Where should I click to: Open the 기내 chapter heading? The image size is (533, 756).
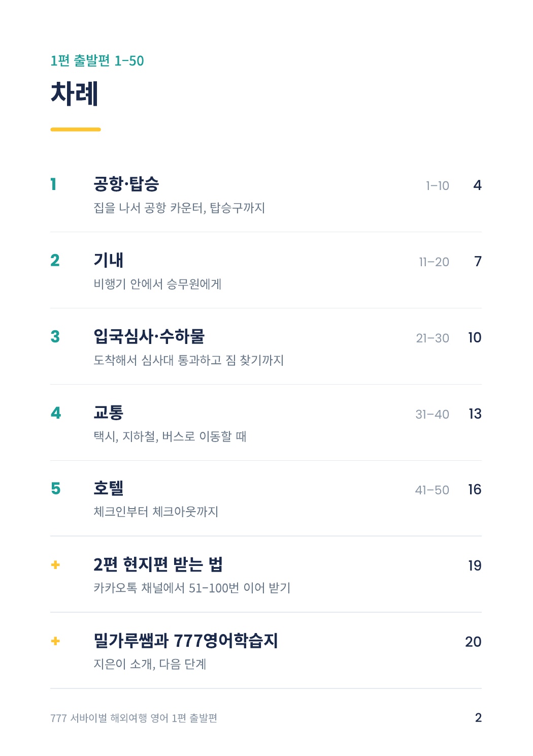(108, 260)
